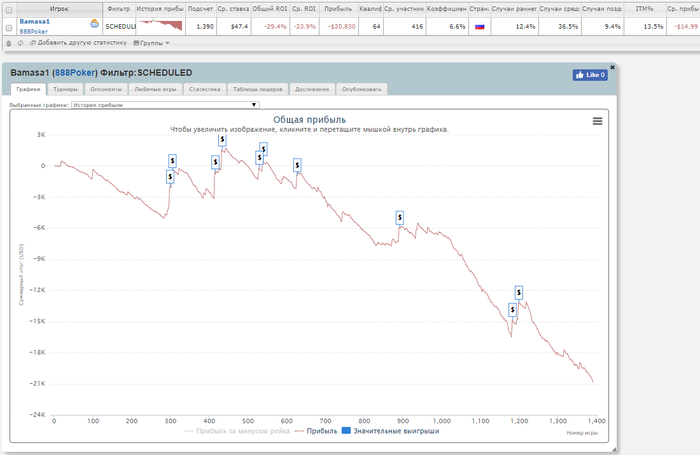Click the lower $ marker after game 500
This screenshot has width=700, height=455.
[259, 158]
